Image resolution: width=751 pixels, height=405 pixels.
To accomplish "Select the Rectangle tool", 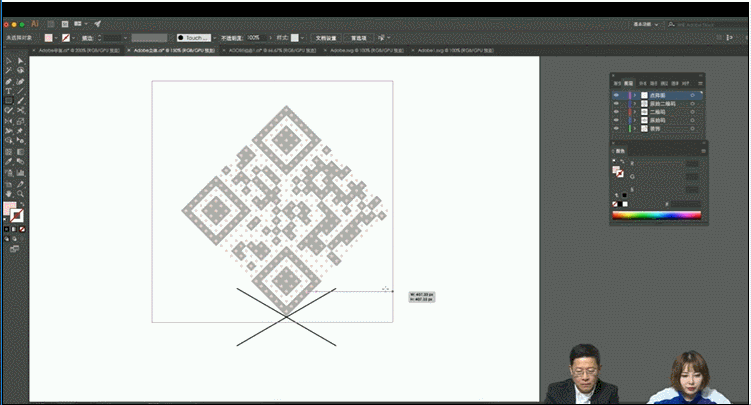I will [9, 101].
